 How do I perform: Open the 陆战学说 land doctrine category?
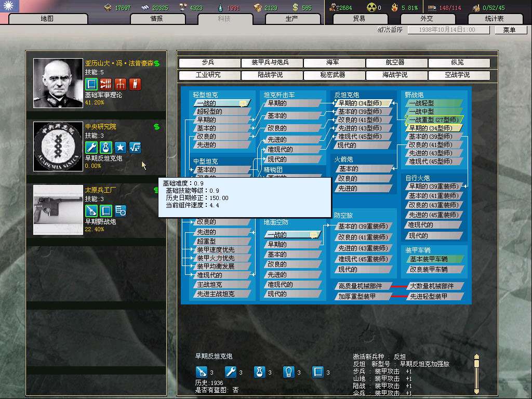(x=271, y=75)
